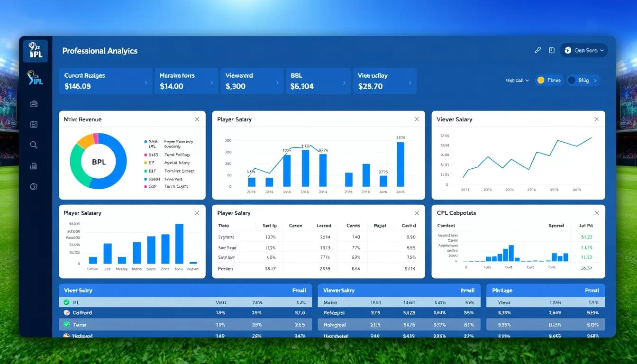Toggle the green checkbox beside Tane row

point(67,325)
